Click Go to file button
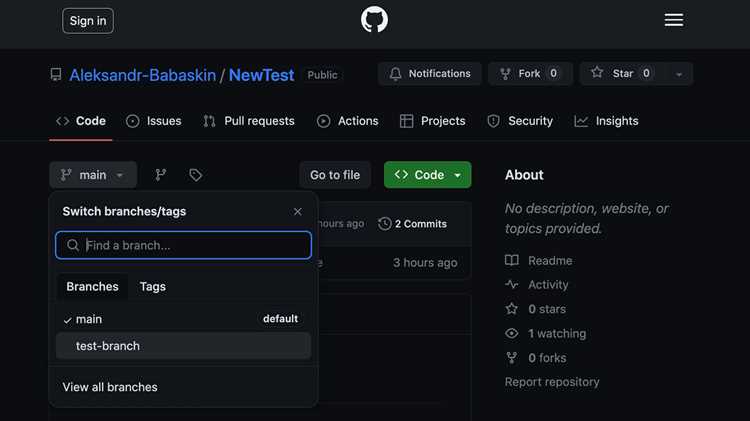Screen dimensions: 750x421 pyautogui.click(x=335, y=175)
